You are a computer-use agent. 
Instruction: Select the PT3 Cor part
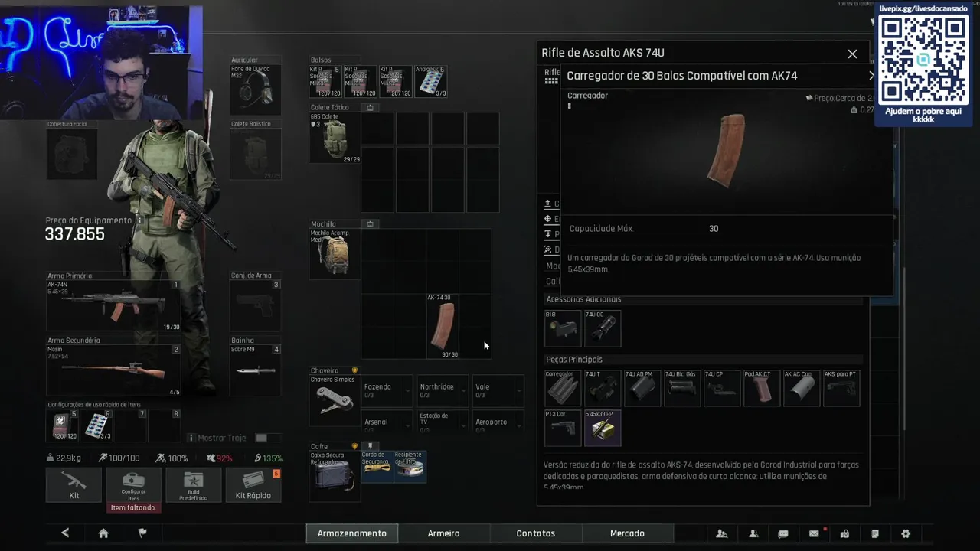point(562,428)
